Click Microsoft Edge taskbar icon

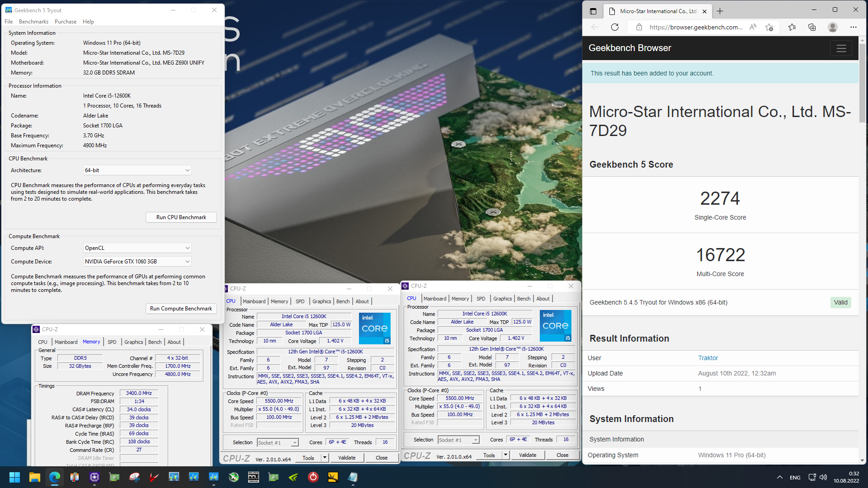tap(54, 477)
